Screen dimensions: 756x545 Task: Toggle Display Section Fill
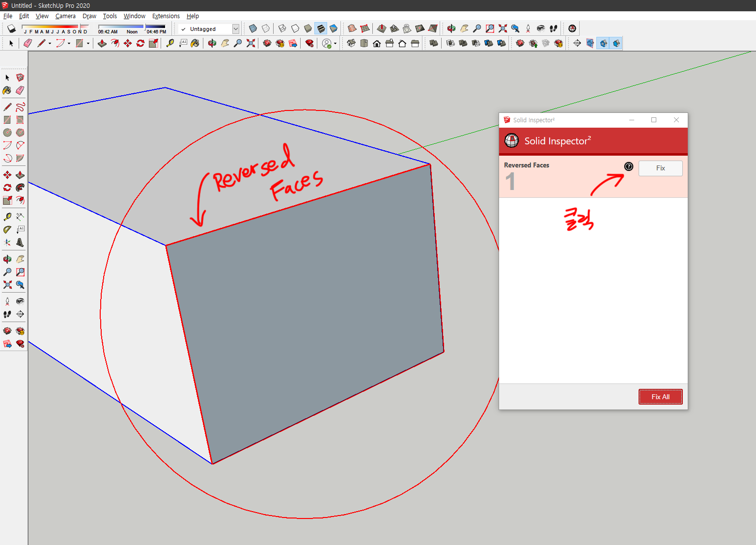616,43
